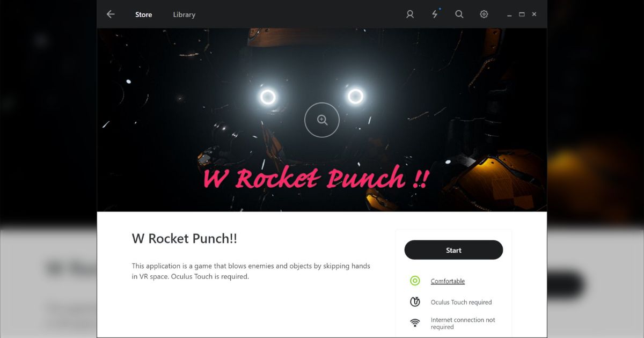Select the 'Oculus Touch required' label
The image size is (644, 338).
point(461,302)
